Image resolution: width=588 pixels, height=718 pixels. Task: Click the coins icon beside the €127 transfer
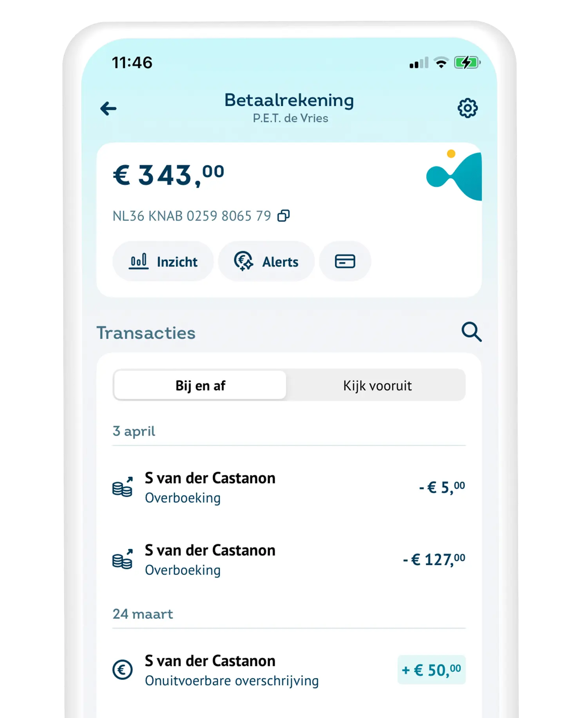[x=123, y=559]
